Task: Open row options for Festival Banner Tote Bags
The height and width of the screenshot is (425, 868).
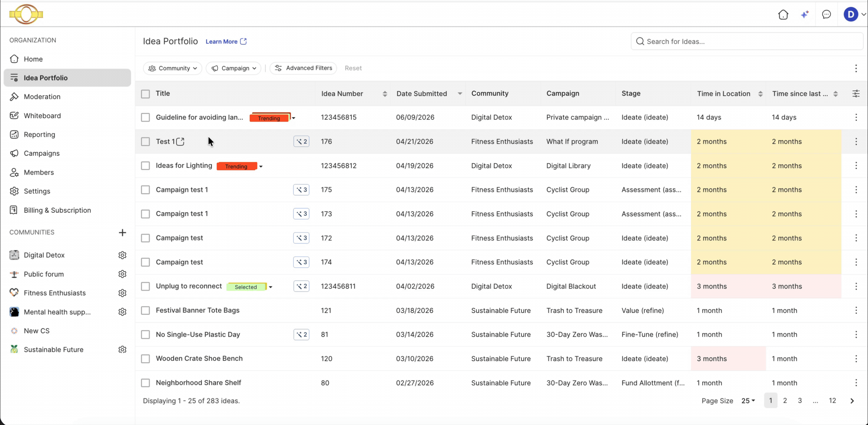Action: tap(856, 310)
